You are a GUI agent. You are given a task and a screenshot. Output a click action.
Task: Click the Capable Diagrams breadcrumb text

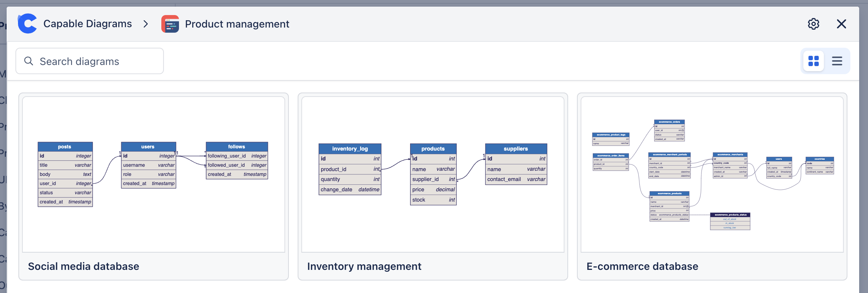click(87, 24)
